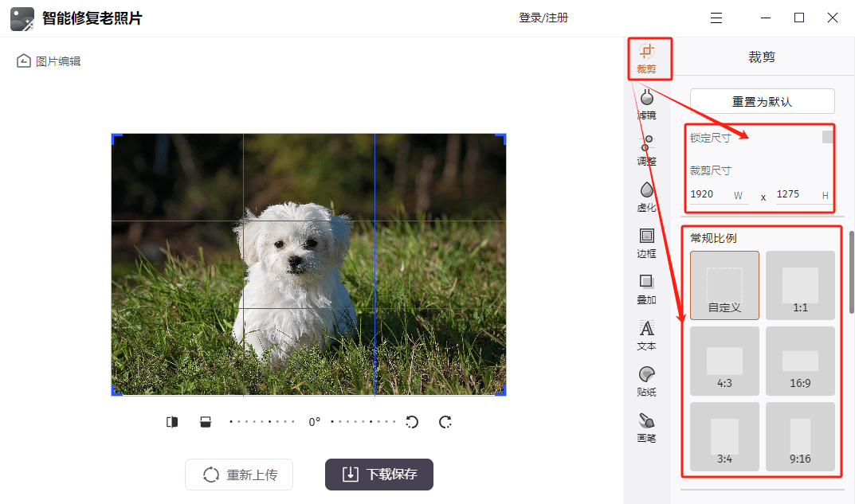
Task: Open the 画笔 brush tool
Action: click(x=647, y=428)
